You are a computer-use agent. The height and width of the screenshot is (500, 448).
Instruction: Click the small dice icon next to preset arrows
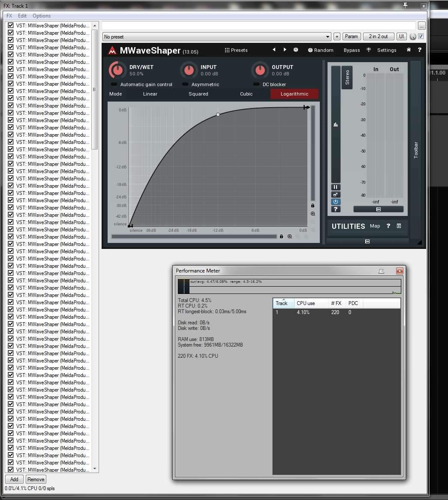[x=296, y=50]
